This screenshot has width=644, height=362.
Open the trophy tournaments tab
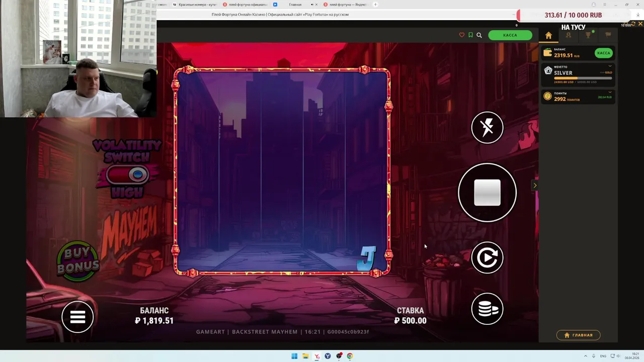[588, 35]
